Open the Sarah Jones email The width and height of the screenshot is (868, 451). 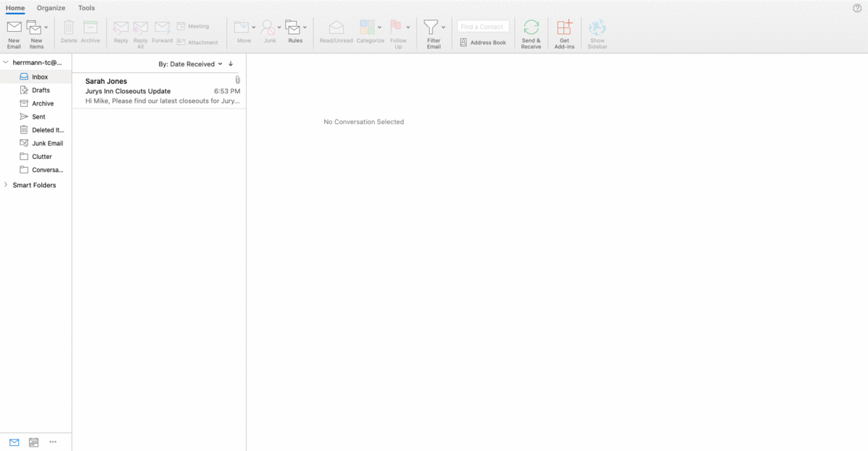click(159, 91)
